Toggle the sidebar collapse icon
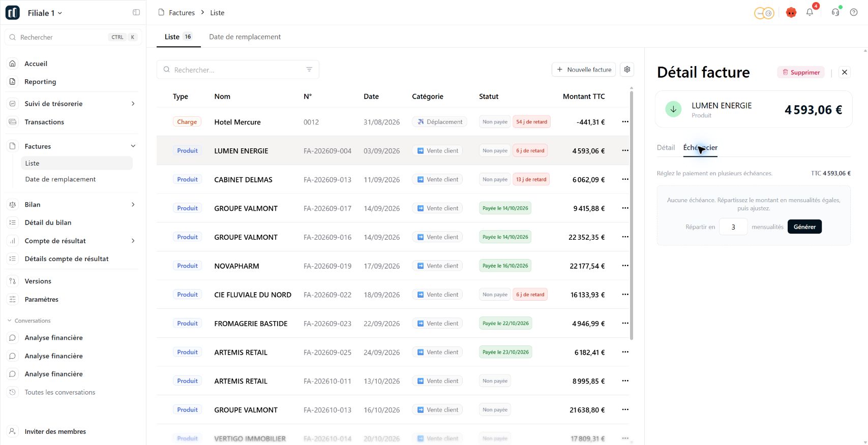The width and height of the screenshot is (868, 445). tap(136, 13)
